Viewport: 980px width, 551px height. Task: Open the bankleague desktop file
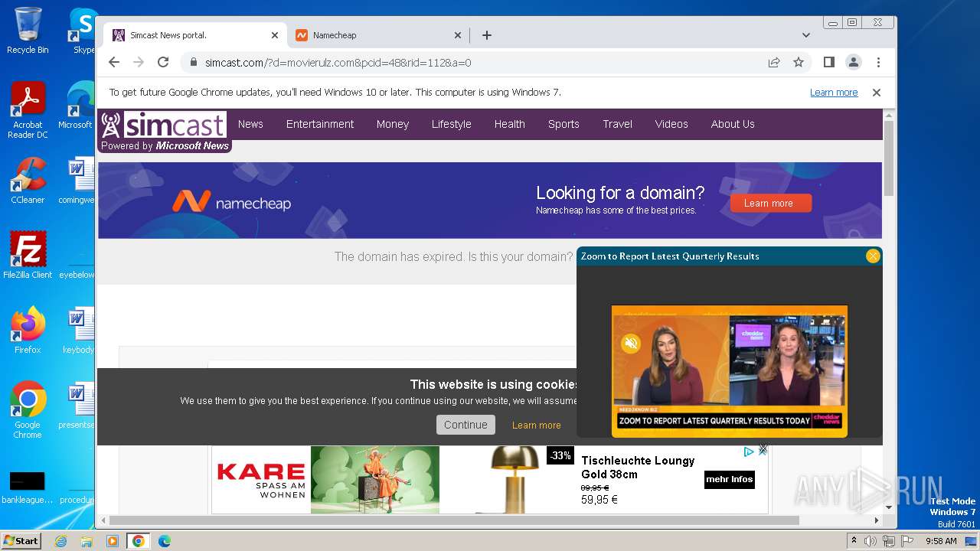[x=28, y=488]
